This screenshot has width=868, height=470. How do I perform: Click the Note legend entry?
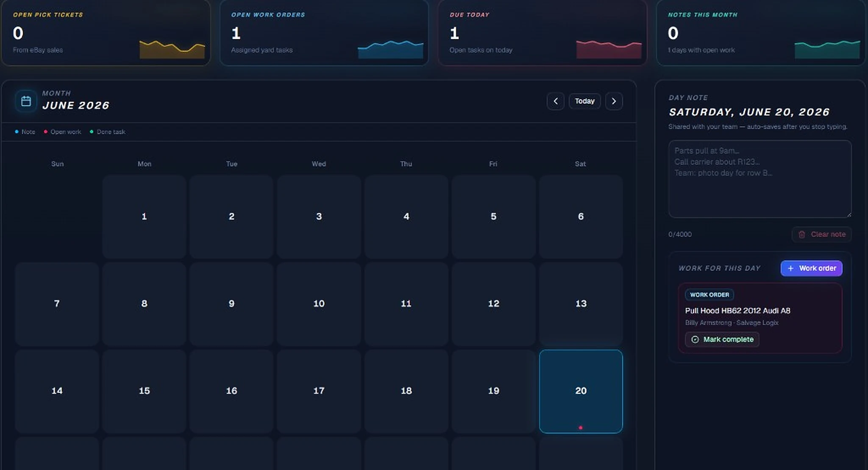25,132
